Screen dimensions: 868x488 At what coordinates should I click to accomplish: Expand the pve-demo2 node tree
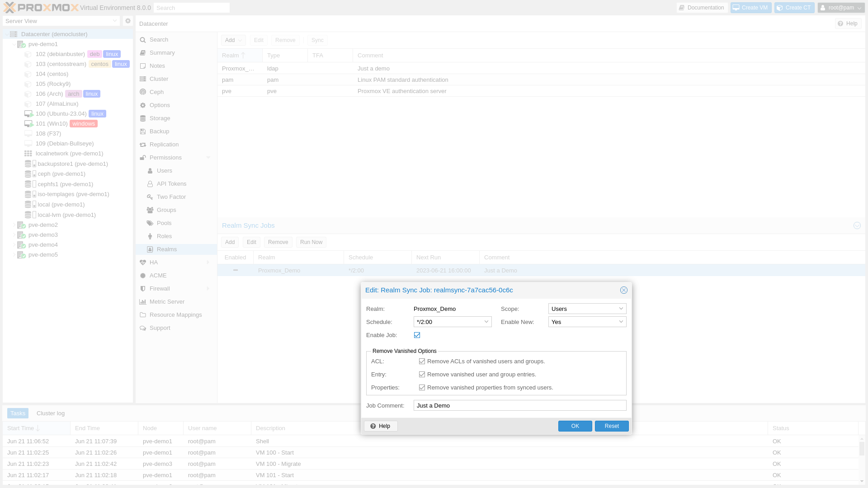(14, 225)
